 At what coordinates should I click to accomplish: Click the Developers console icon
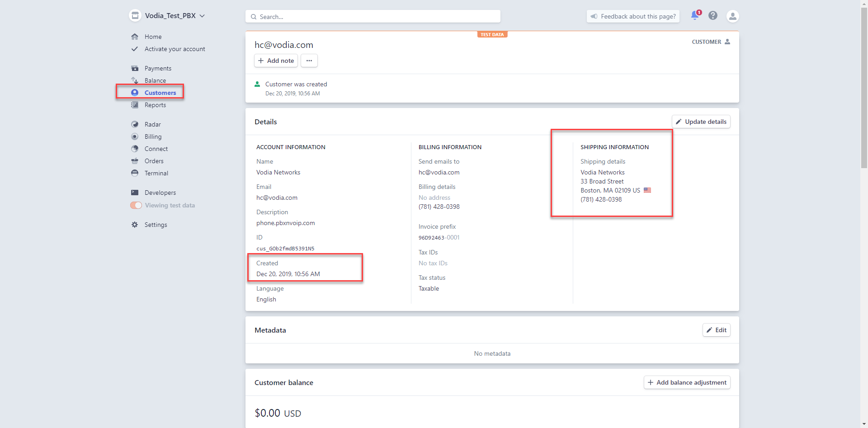135,193
